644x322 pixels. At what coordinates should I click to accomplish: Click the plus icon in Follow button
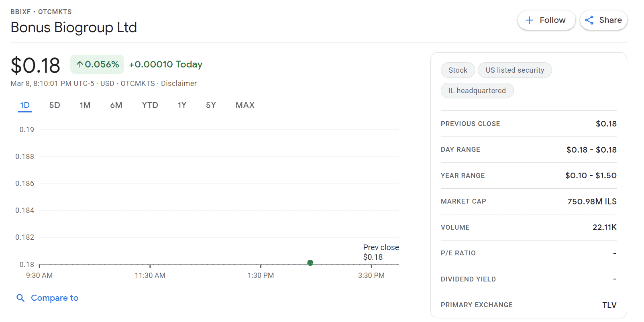point(530,20)
